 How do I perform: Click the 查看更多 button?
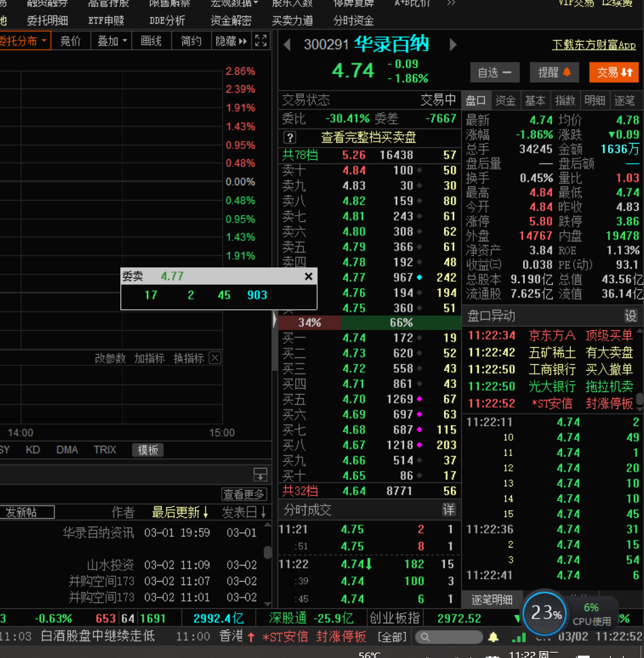pos(243,494)
